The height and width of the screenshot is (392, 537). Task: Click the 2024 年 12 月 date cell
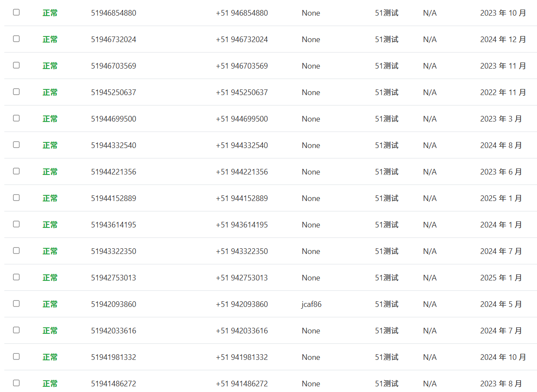(x=503, y=40)
